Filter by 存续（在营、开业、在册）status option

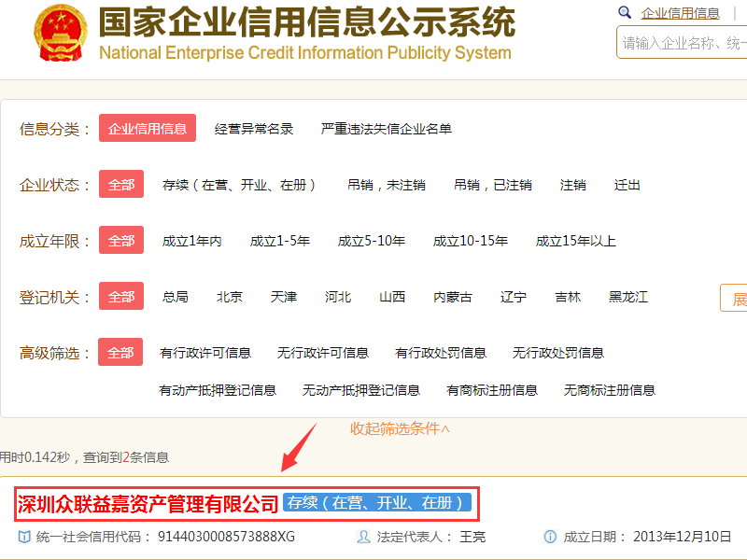pyautogui.click(x=239, y=185)
